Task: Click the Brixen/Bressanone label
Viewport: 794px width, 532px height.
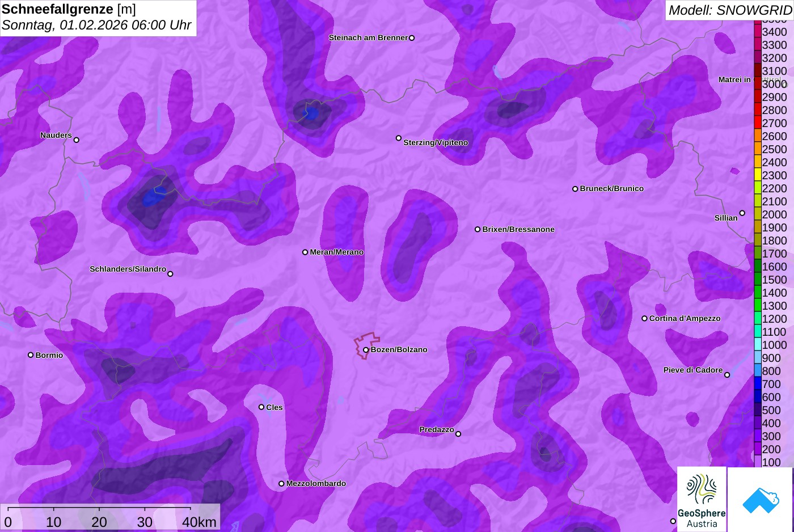Action: 518,229
